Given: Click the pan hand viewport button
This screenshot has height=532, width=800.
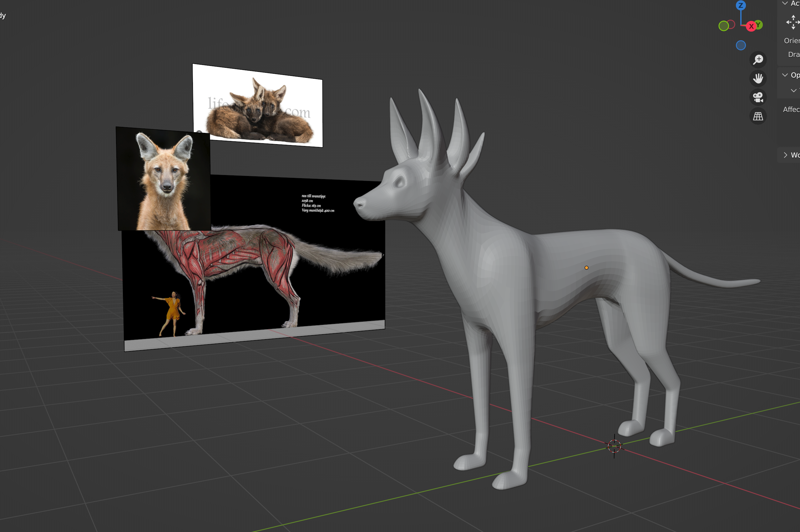Looking at the screenshot, I should click(x=758, y=78).
